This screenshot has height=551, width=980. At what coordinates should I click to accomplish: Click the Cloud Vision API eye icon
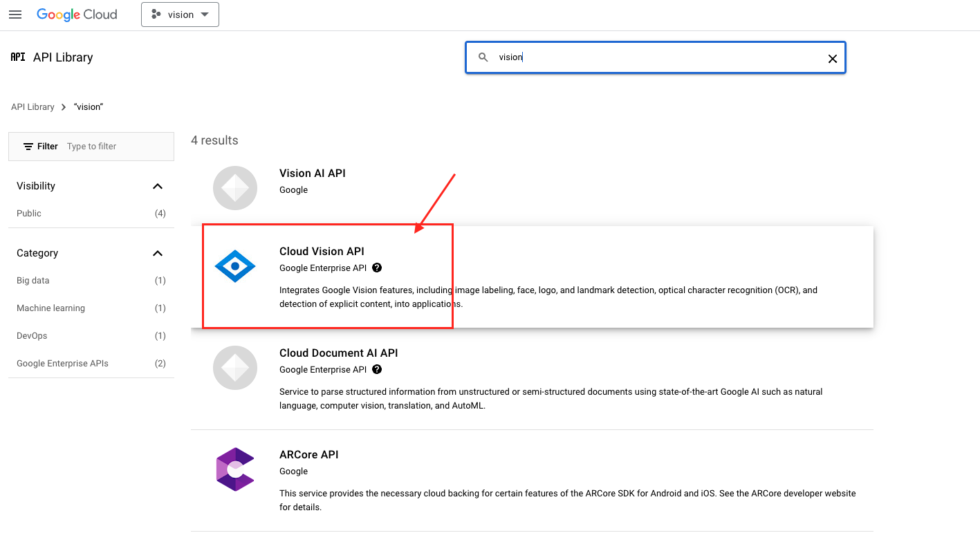click(x=235, y=266)
